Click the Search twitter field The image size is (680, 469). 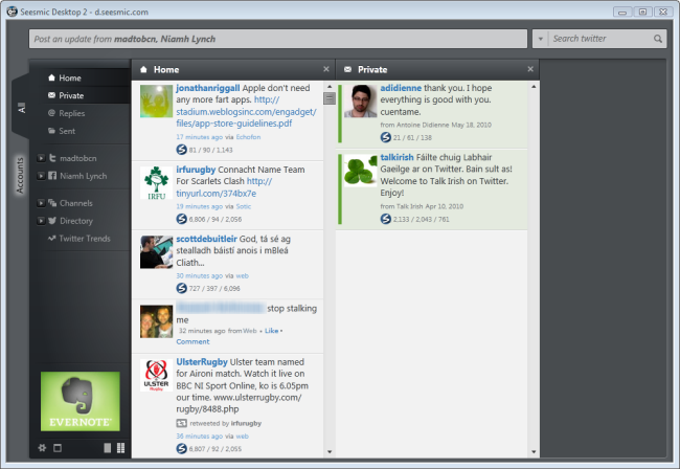click(x=601, y=39)
